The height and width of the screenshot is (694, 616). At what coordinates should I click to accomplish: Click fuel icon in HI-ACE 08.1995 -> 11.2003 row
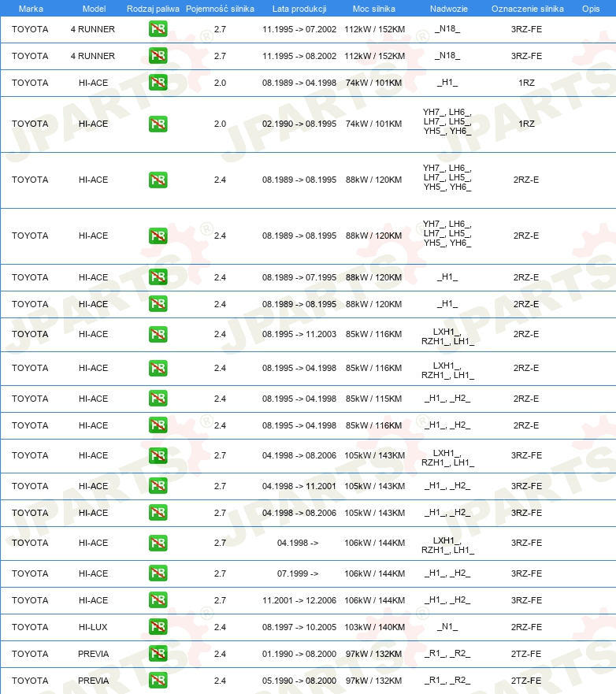(x=158, y=334)
